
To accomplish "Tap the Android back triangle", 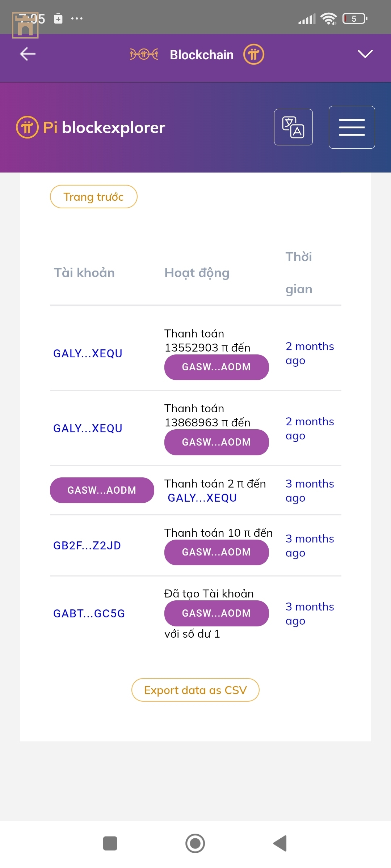I will click(280, 843).
